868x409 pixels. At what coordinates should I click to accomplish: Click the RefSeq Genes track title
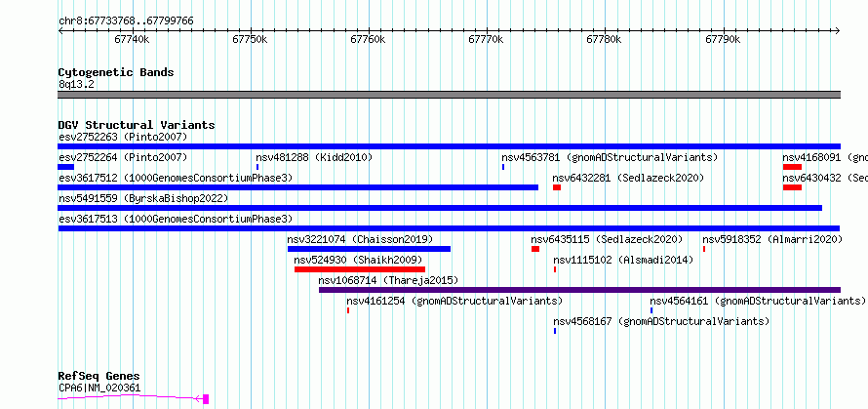(x=99, y=377)
